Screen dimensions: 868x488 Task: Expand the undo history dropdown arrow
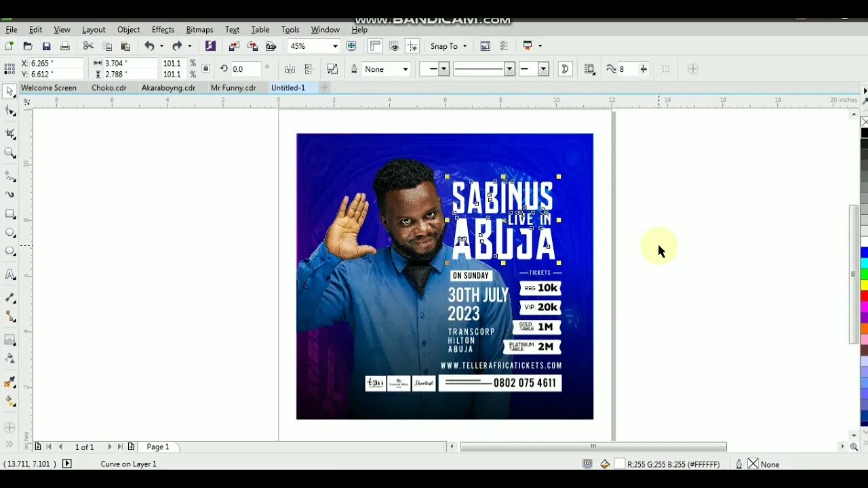(x=161, y=46)
